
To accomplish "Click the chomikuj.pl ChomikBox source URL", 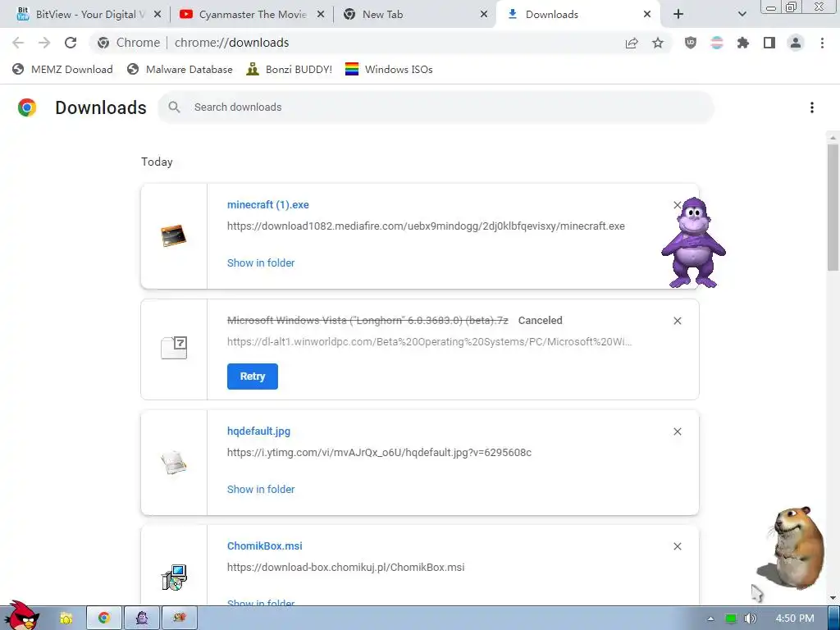I will click(x=345, y=568).
